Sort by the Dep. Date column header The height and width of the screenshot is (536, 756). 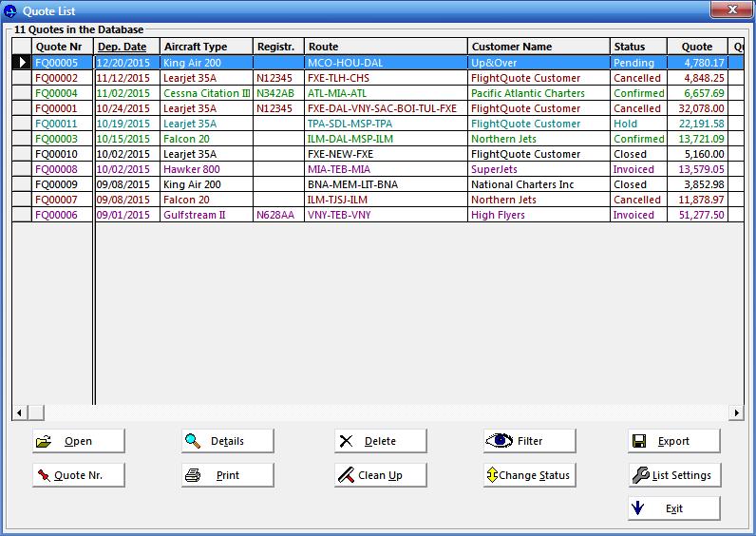[123, 47]
